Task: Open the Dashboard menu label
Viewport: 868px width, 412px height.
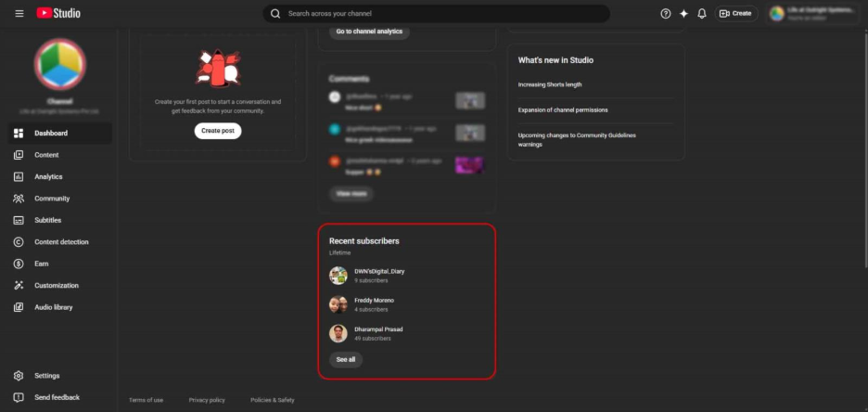Action: tap(51, 133)
